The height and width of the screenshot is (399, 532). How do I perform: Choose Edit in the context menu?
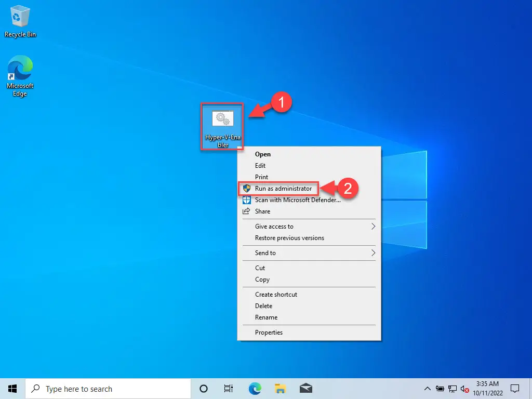pyautogui.click(x=309, y=166)
